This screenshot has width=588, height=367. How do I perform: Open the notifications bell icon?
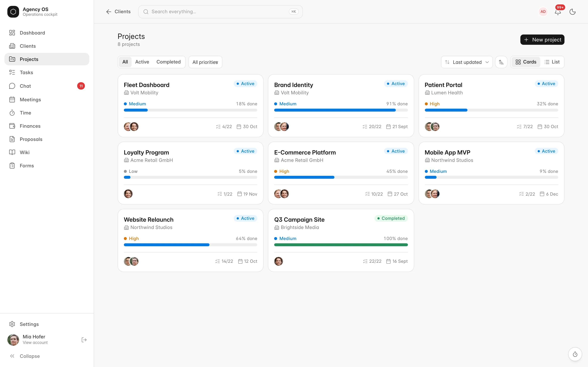pyautogui.click(x=558, y=12)
